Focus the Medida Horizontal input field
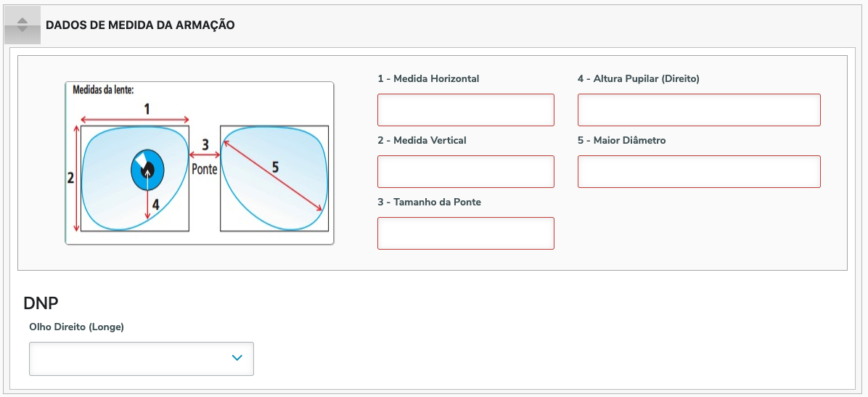Screen dimensions: 868x397 465,110
